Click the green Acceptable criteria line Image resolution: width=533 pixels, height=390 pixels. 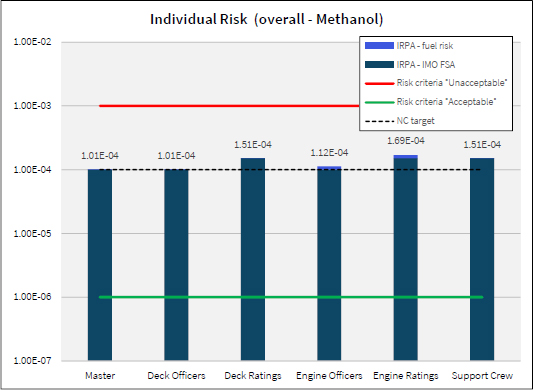(x=291, y=297)
